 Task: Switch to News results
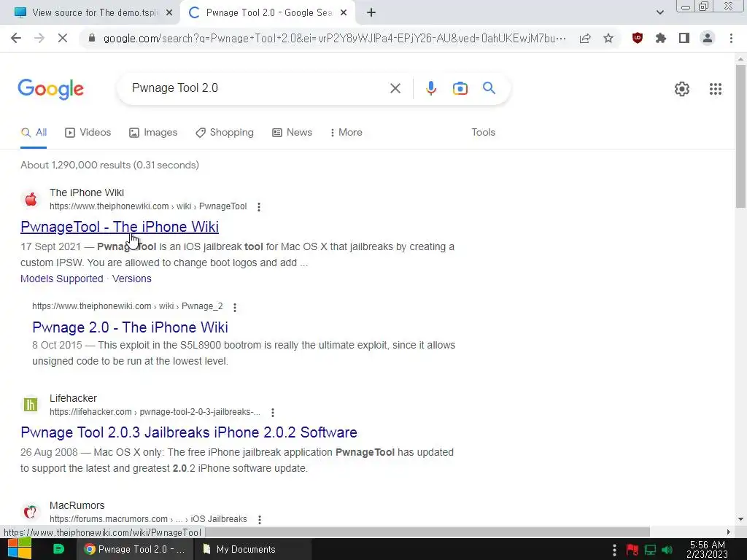click(x=292, y=133)
